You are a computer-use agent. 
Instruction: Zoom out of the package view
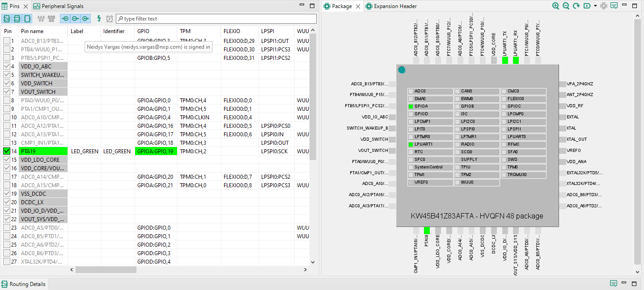(566, 6)
